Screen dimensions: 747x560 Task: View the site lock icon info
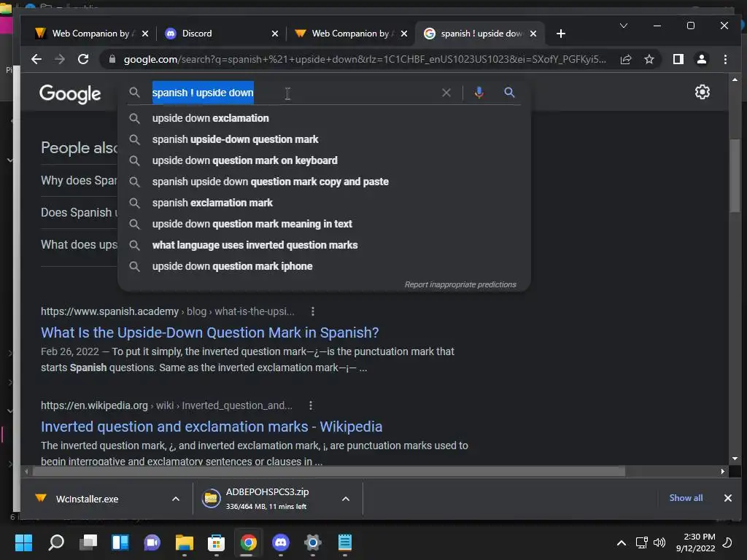click(112, 59)
